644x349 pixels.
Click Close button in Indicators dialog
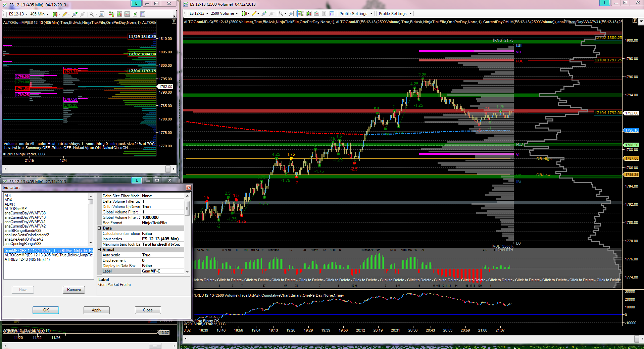pyautogui.click(x=148, y=310)
